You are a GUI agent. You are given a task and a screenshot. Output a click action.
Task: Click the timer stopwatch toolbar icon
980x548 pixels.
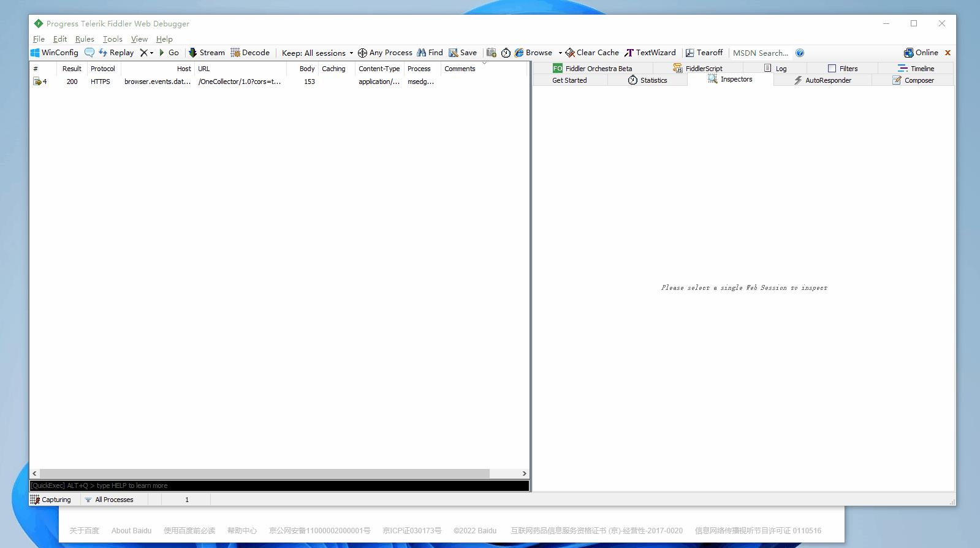coord(506,53)
